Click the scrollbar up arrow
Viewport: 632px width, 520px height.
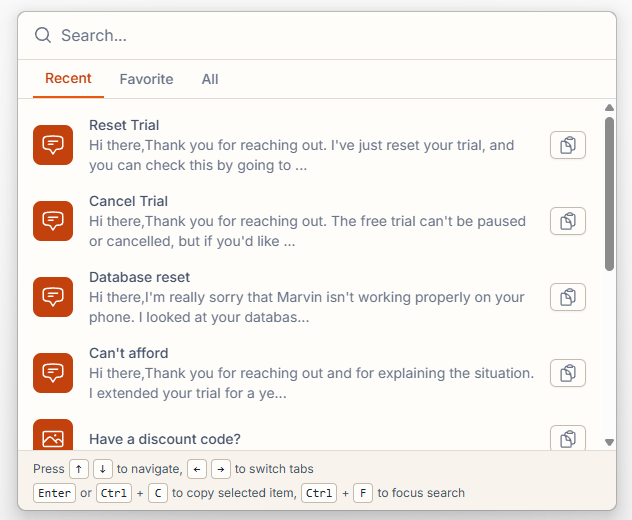609,108
